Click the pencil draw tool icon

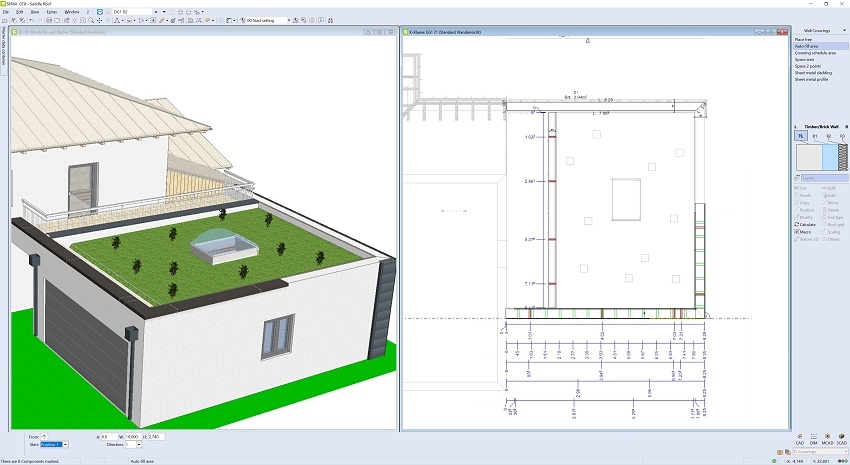162,20
